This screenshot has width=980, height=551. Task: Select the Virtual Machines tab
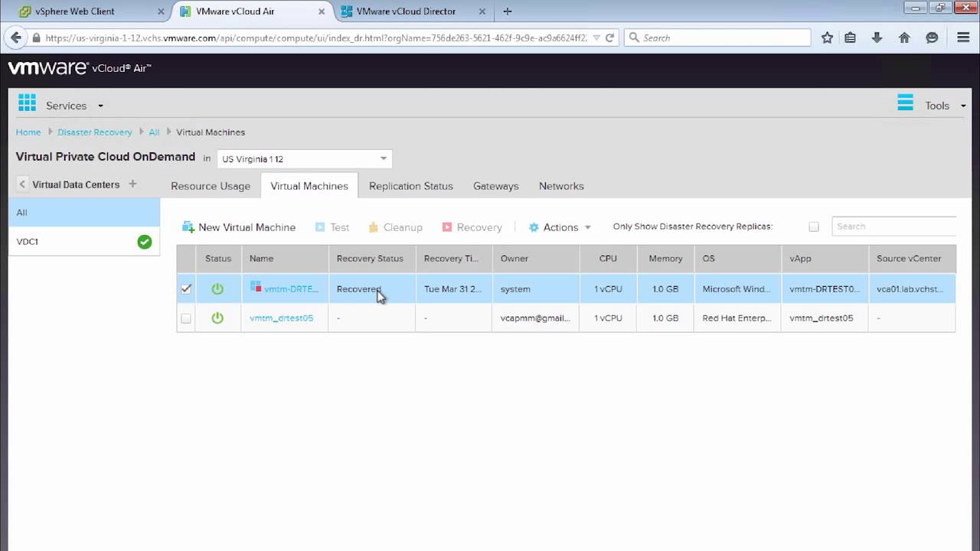pos(309,186)
